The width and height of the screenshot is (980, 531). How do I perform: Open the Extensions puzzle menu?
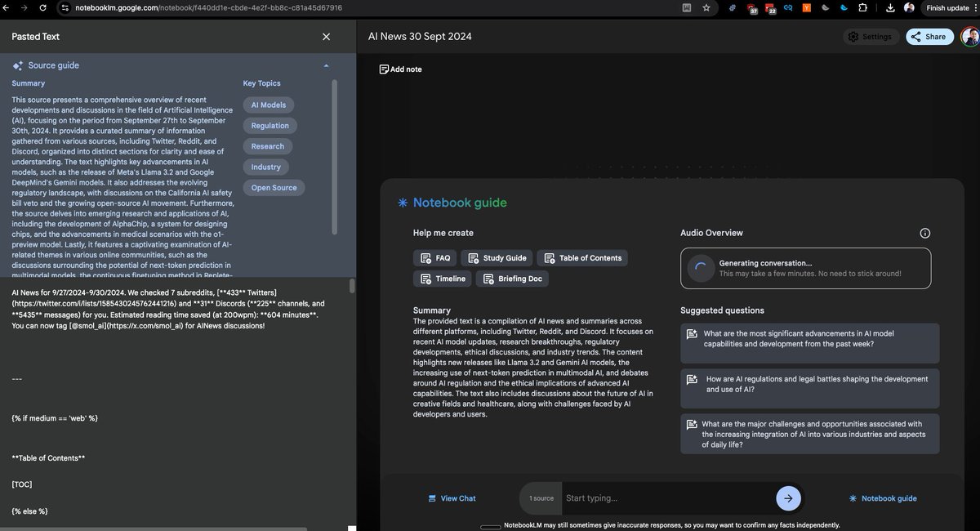tap(862, 7)
